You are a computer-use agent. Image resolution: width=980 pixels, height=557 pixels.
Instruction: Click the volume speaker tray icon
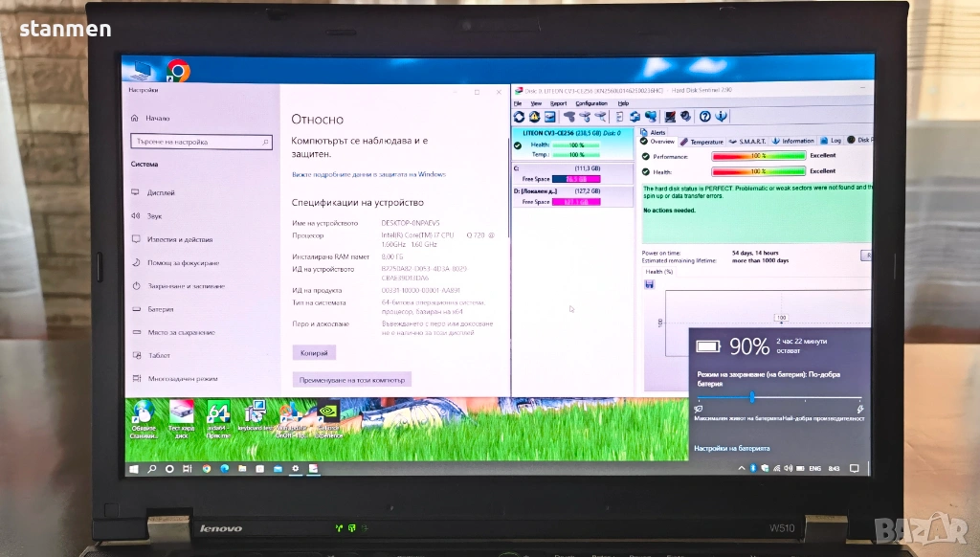(789, 468)
